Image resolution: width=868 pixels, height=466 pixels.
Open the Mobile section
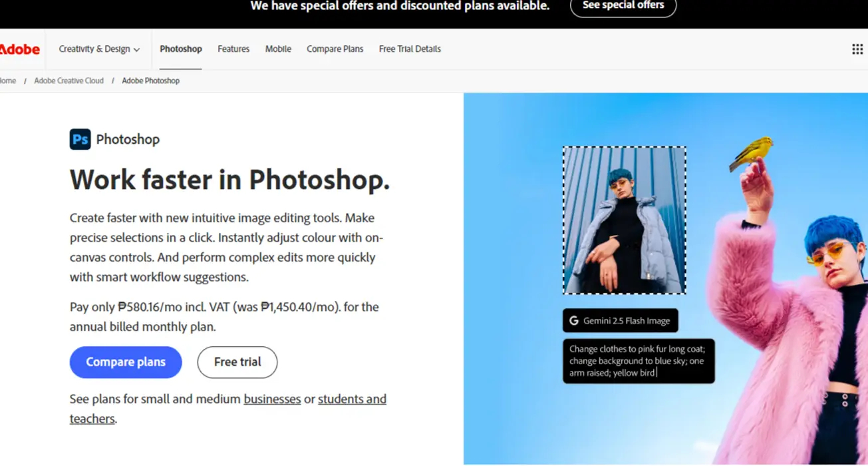pos(277,49)
